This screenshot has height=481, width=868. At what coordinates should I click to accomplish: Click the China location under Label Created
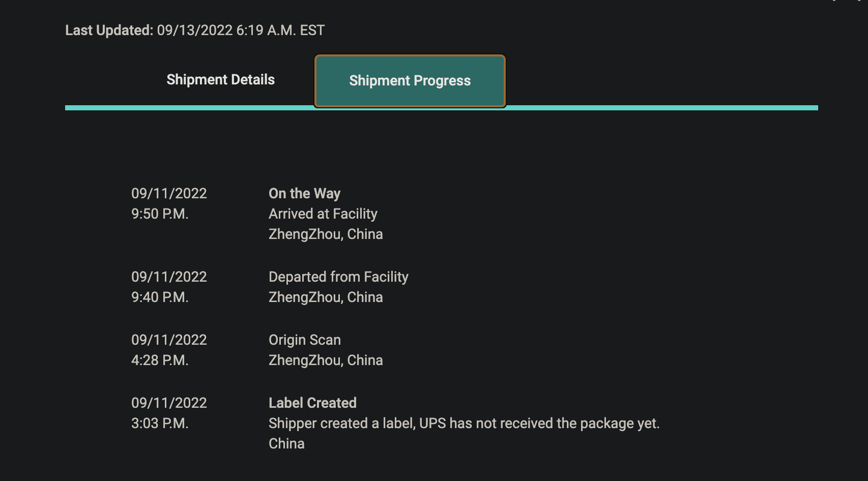click(x=286, y=444)
